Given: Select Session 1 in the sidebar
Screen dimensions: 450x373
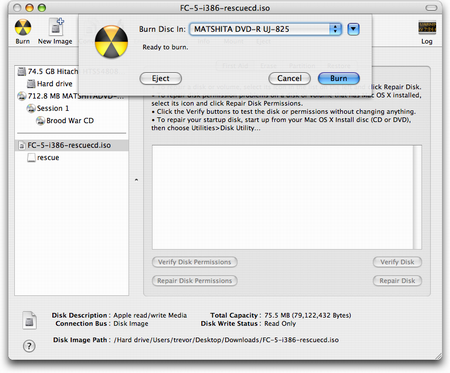Looking at the screenshot, I should (71, 108).
